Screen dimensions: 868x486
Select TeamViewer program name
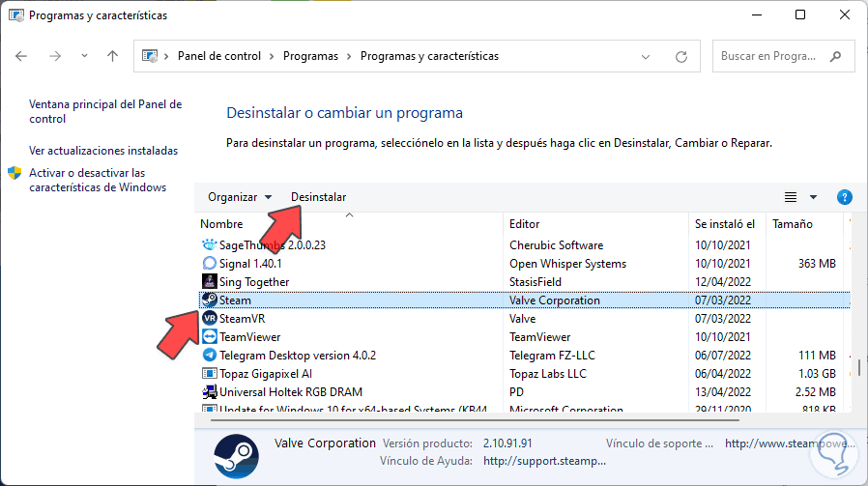[249, 336]
